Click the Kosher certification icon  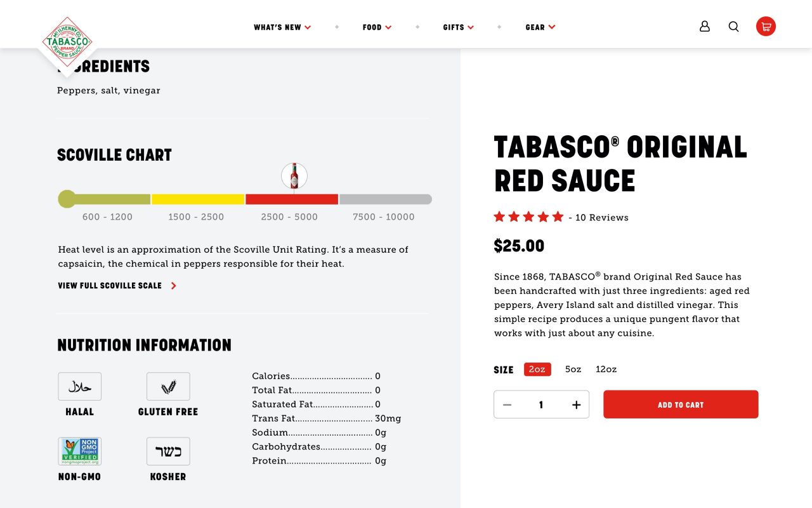point(168,451)
